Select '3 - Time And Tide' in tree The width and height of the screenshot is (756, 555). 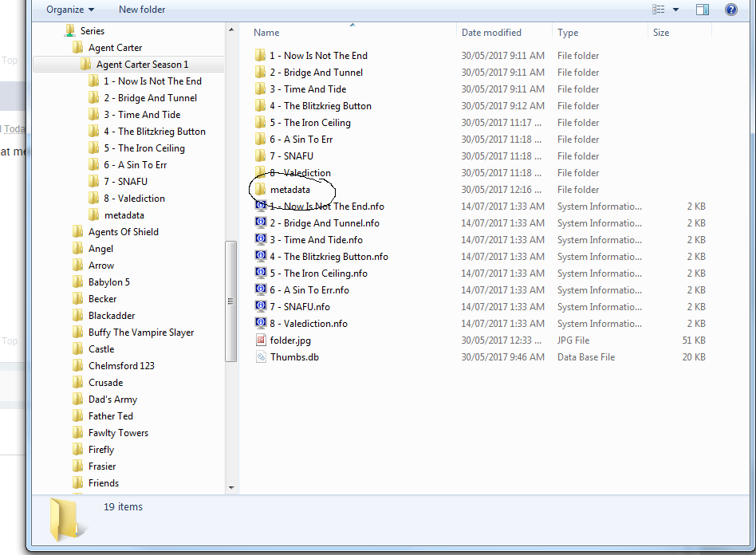142,115
